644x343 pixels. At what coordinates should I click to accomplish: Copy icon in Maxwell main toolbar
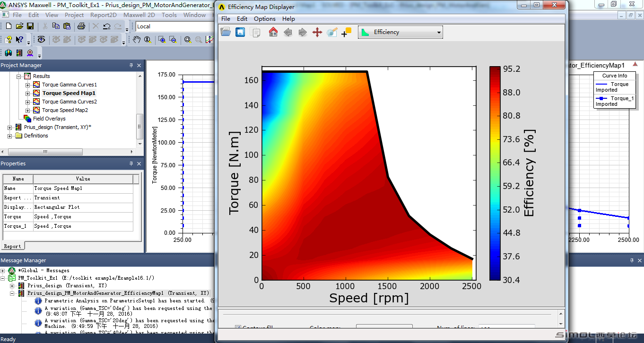pos(55,26)
